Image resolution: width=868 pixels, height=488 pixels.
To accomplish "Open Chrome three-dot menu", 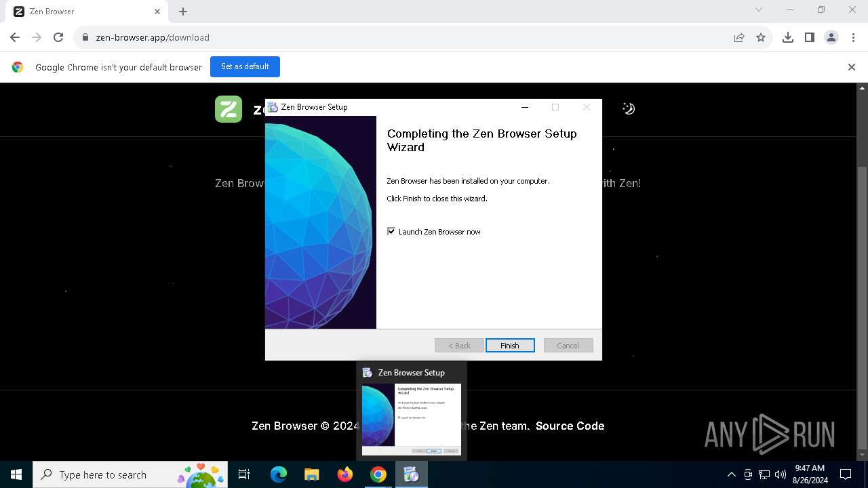I will 852,37.
